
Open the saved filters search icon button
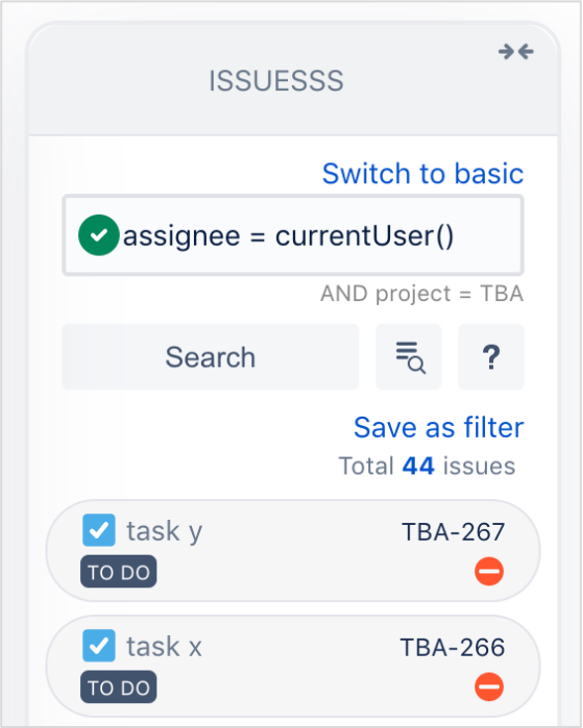coord(409,357)
